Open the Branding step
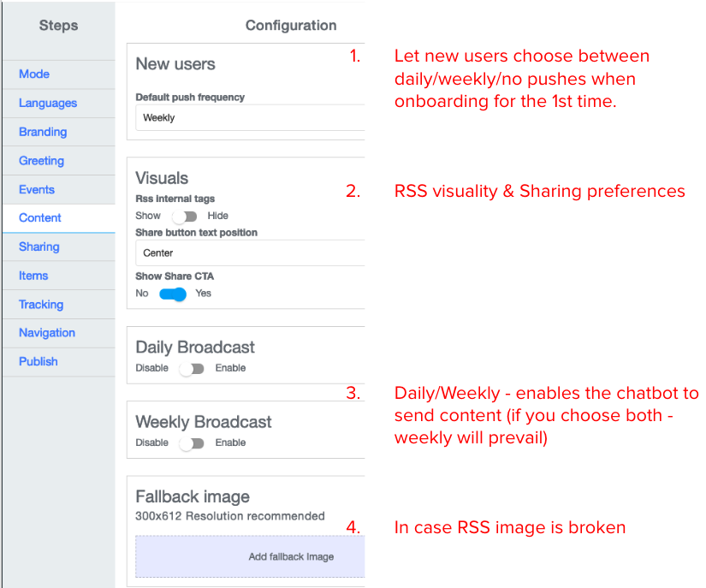Viewport: 706px width, 588px height. (43, 132)
